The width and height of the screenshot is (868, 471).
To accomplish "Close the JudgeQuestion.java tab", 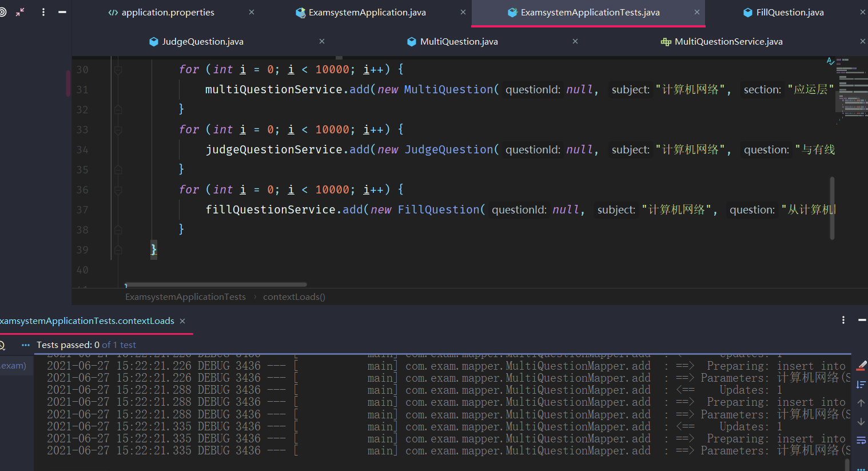I will tap(322, 41).
